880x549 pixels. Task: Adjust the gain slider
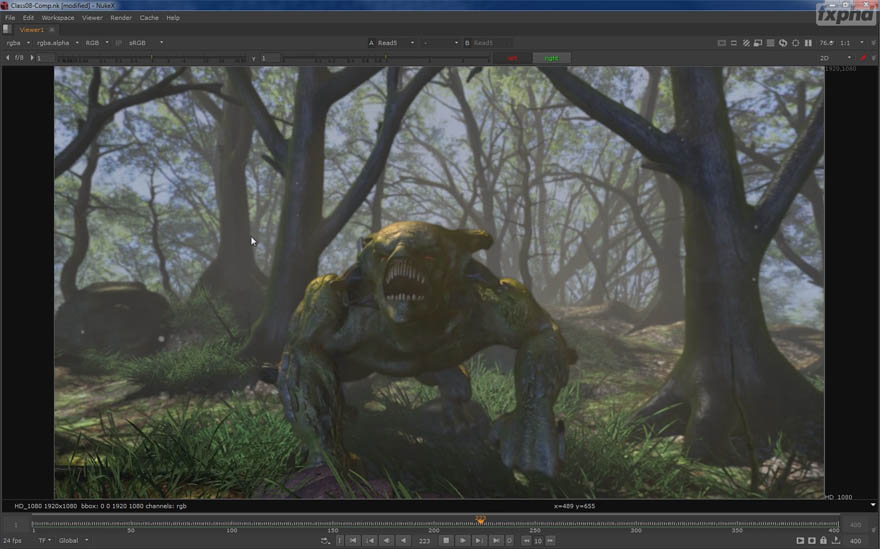152,58
